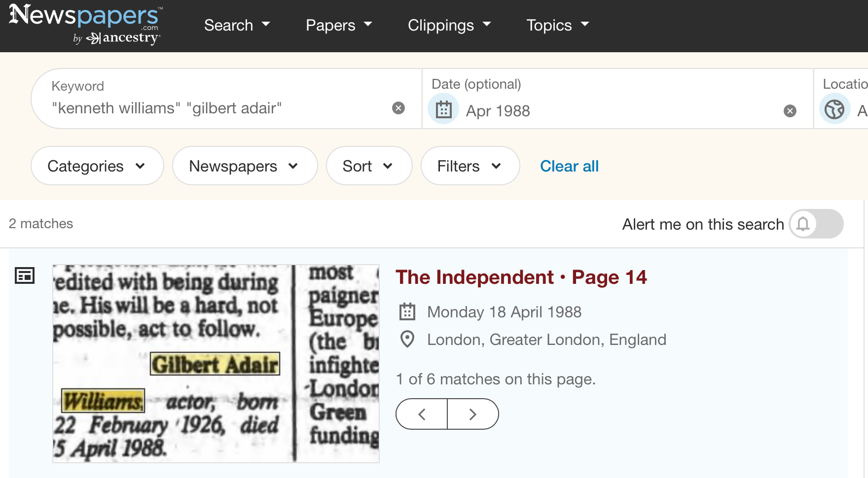Clear the keyword search field

tap(398, 108)
